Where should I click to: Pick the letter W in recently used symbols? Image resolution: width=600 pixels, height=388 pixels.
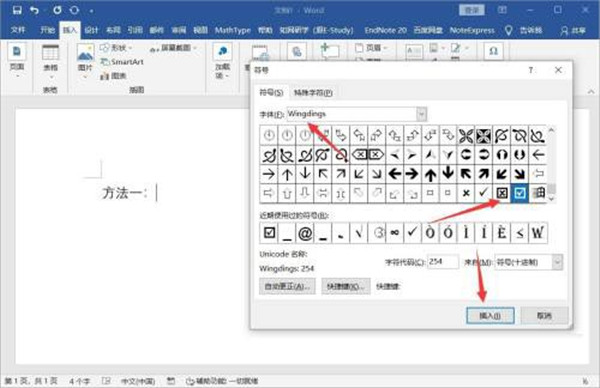click(538, 233)
